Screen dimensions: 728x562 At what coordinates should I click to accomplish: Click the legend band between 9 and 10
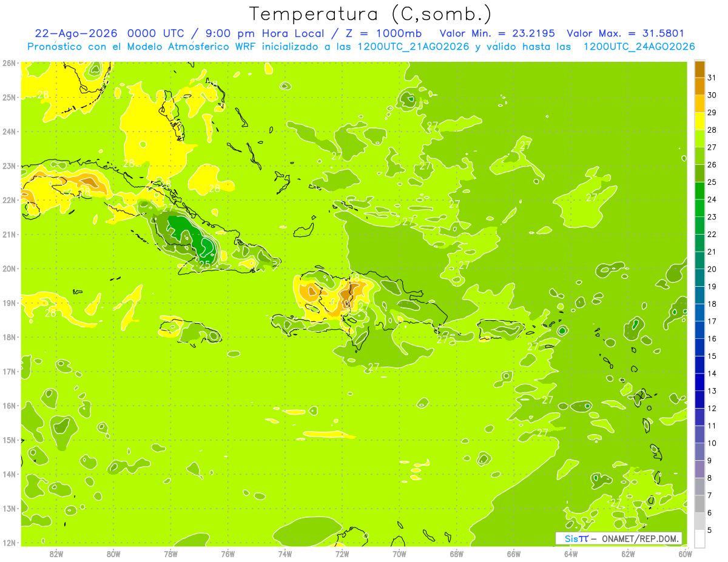tap(699, 452)
